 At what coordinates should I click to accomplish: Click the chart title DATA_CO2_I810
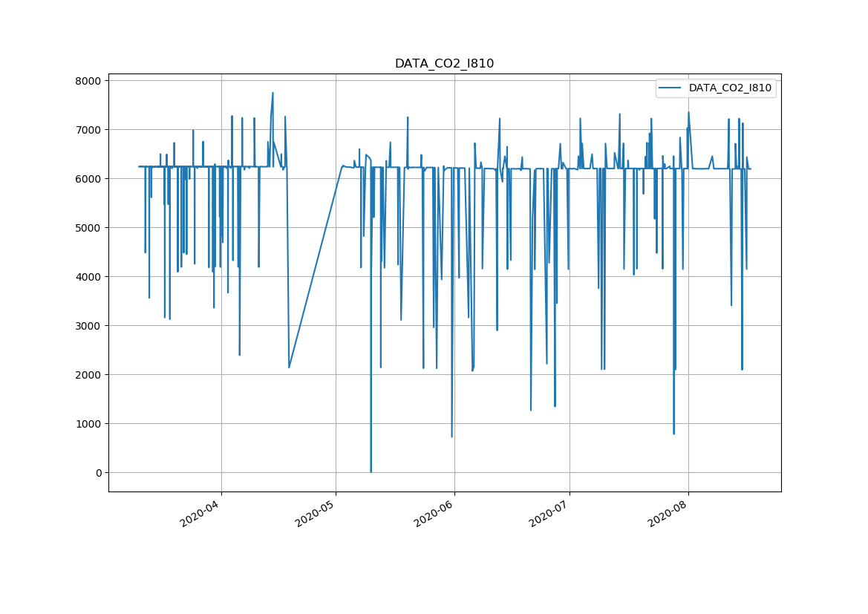[x=444, y=64]
